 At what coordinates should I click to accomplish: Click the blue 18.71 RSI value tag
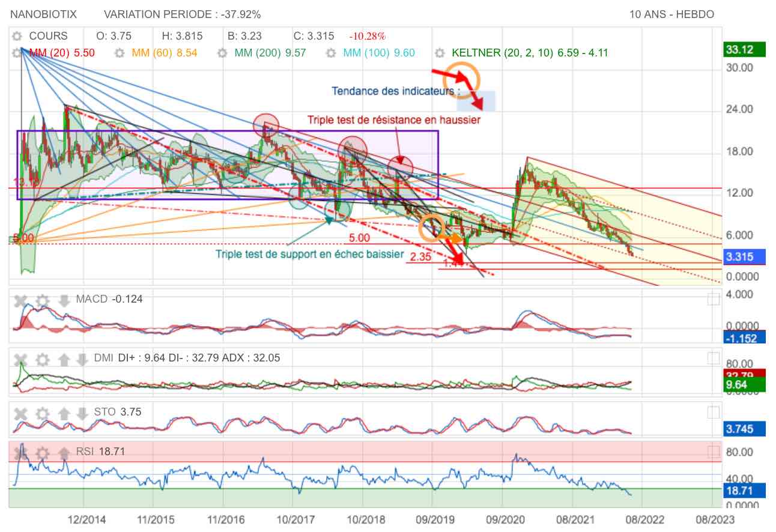tap(745, 491)
